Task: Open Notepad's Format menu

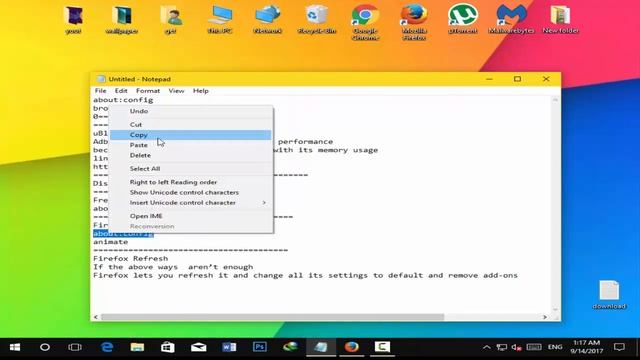Action: tap(148, 91)
